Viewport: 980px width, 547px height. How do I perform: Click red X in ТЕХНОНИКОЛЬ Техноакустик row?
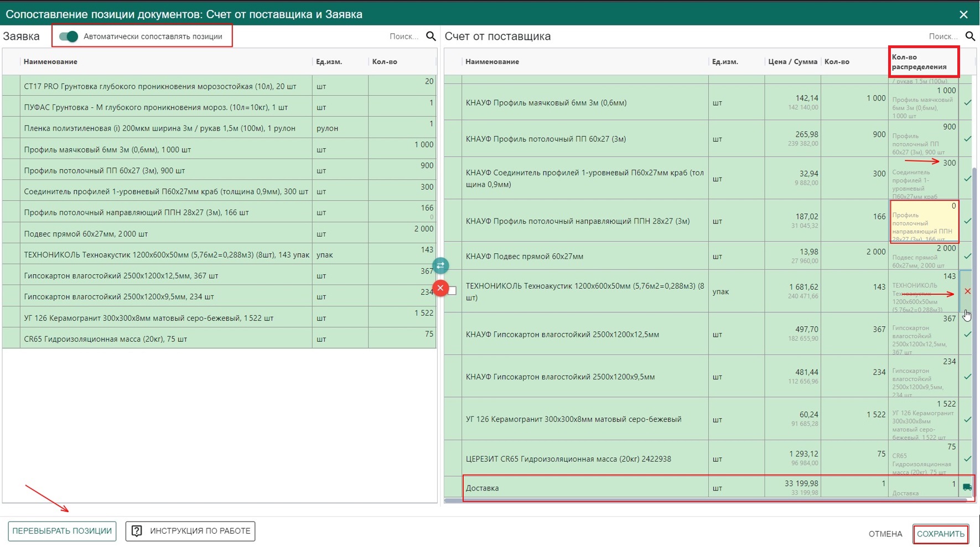click(x=967, y=291)
